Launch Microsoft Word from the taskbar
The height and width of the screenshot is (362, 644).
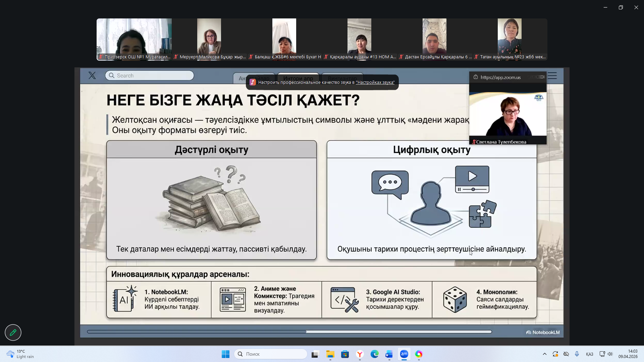pos(389,354)
